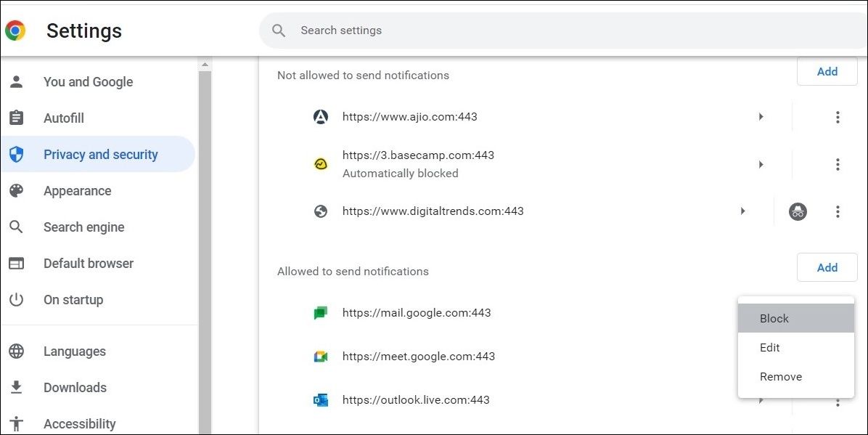The height and width of the screenshot is (435, 868).
Task: Click the Search engine magnifier icon
Action: pos(16,227)
